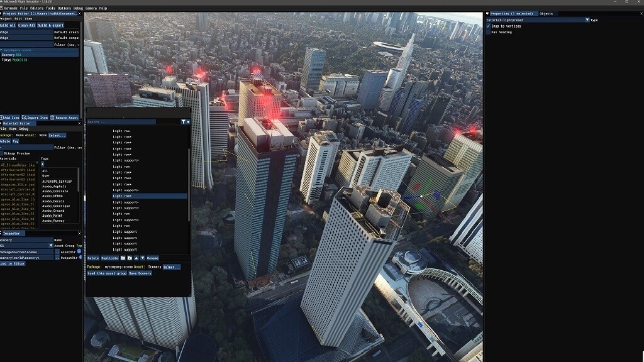Open View menu in Material Editor
The height and width of the screenshot is (362, 644).
click(13, 129)
